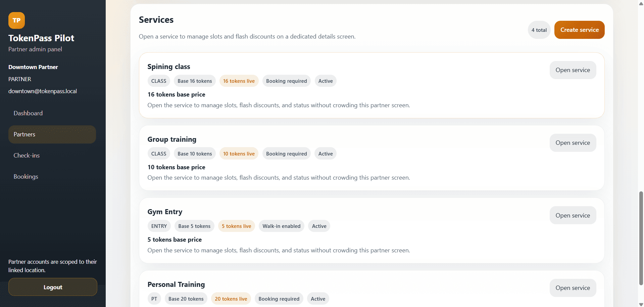
Task: Click the TP logo icon
Action: [x=16, y=20]
